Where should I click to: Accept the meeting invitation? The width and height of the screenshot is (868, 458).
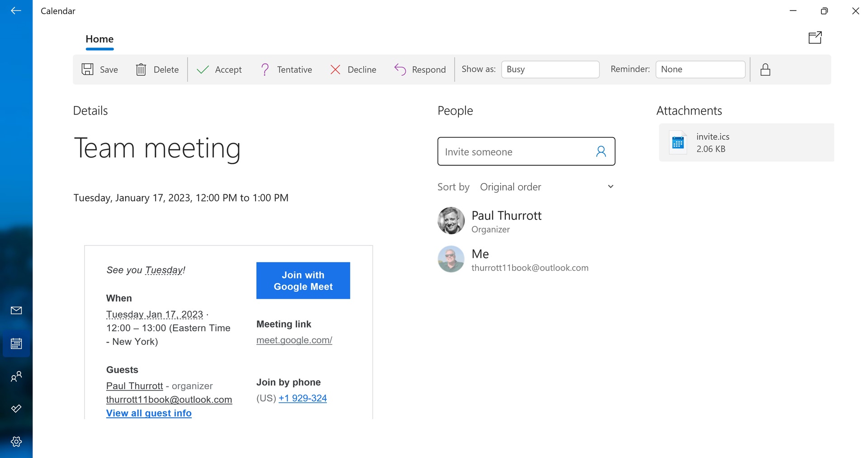219,69
